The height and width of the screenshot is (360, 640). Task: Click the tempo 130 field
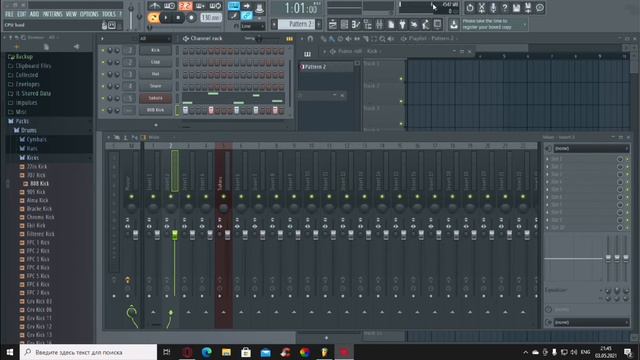point(211,18)
